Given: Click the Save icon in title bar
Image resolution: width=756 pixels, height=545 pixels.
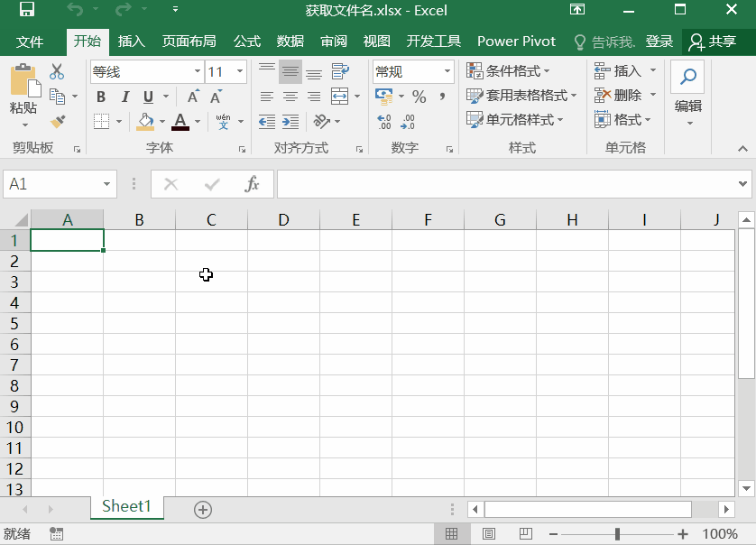Looking at the screenshot, I should (x=26, y=9).
